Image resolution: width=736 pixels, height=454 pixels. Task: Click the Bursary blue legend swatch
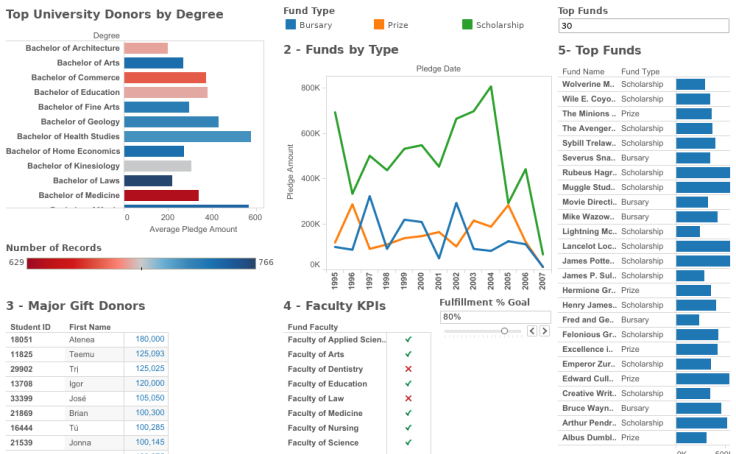point(291,24)
